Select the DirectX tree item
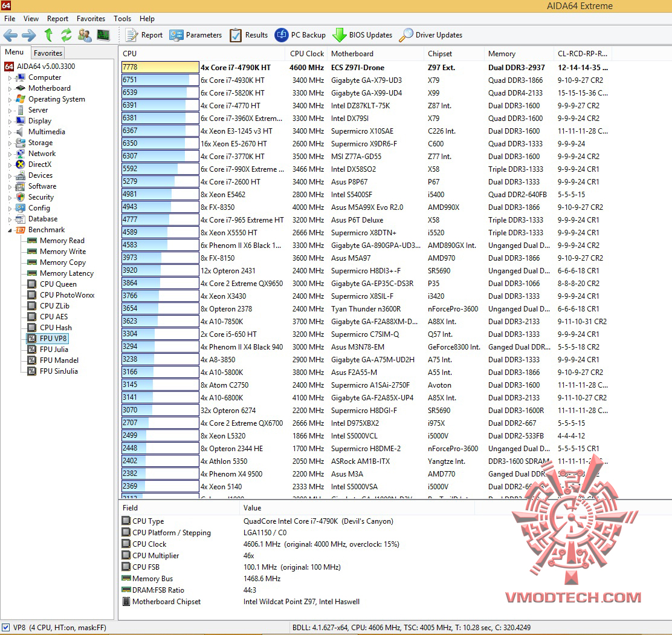The height and width of the screenshot is (635, 672). [33, 164]
